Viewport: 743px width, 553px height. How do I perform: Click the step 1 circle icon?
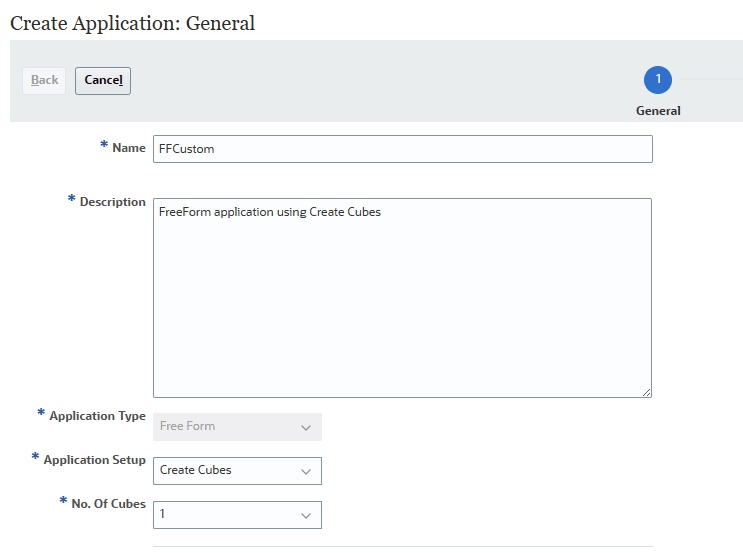[658, 80]
